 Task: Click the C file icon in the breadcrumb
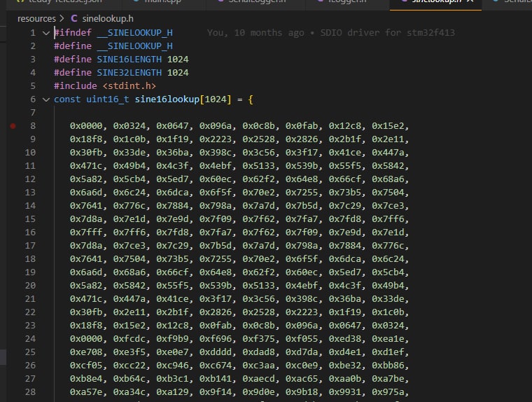tap(74, 18)
